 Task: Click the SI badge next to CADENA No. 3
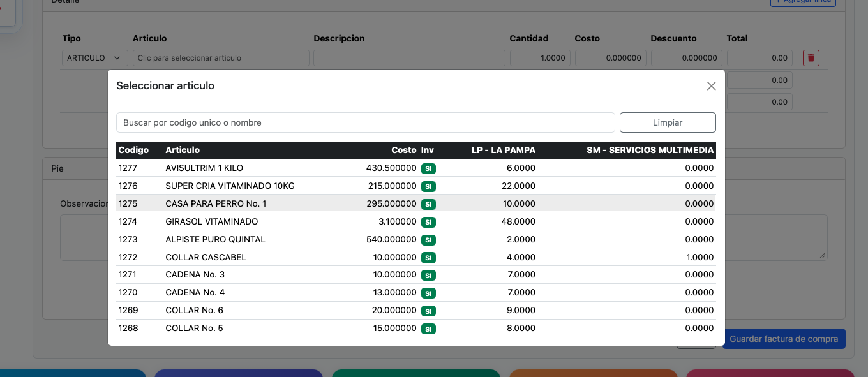429,275
